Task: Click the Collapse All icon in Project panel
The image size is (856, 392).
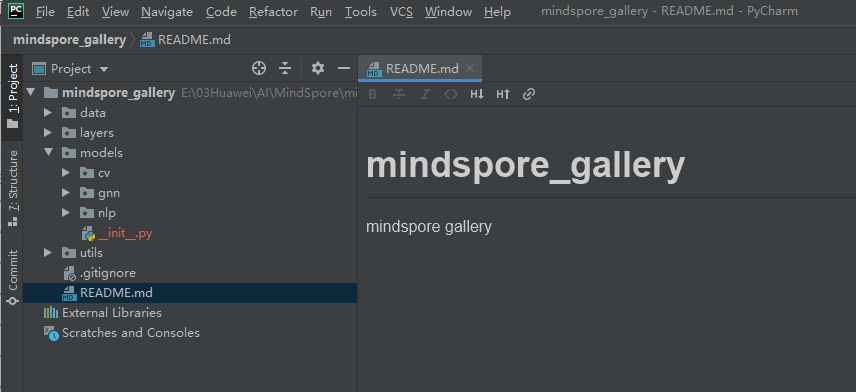Action: click(x=285, y=68)
